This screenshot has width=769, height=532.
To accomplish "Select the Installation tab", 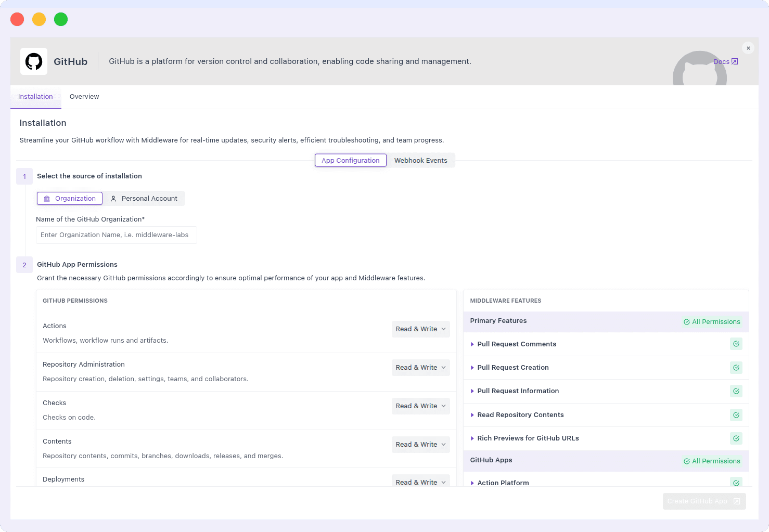I will coord(35,97).
